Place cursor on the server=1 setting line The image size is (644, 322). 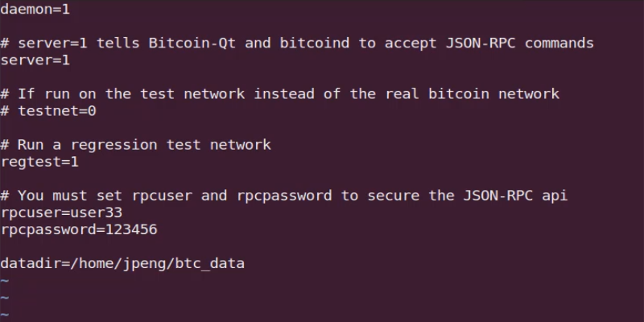35,60
